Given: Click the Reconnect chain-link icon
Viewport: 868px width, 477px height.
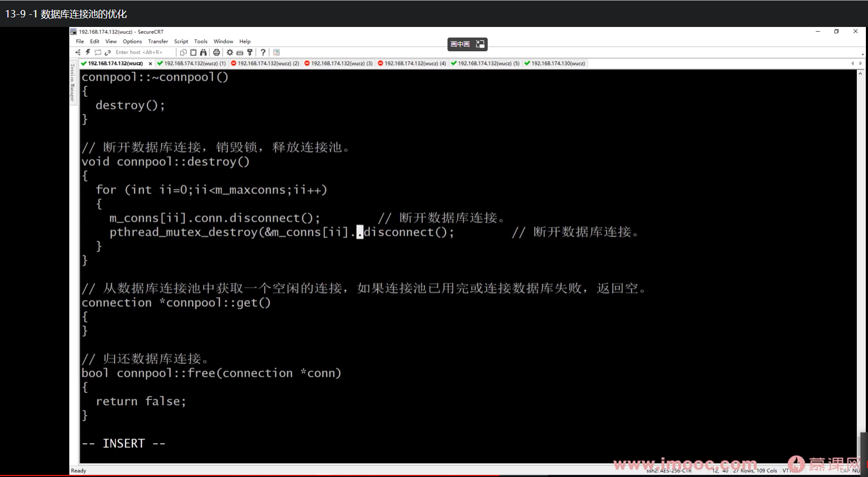Looking at the screenshot, I should pyautogui.click(x=107, y=52).
